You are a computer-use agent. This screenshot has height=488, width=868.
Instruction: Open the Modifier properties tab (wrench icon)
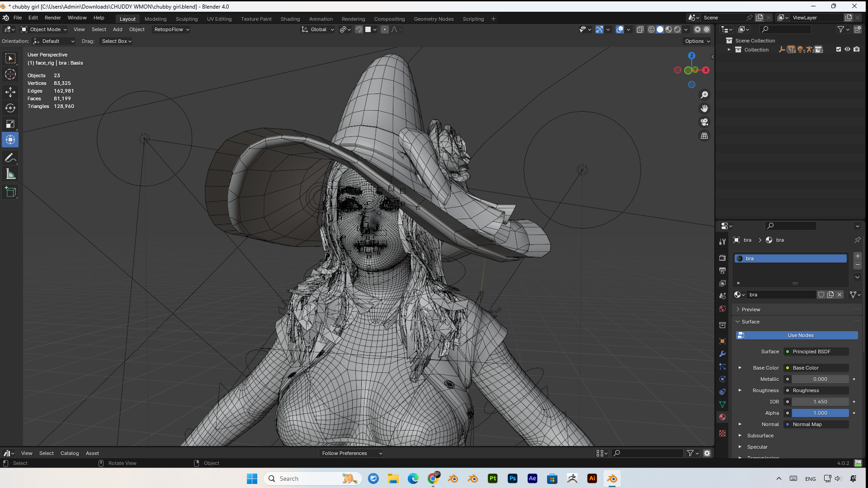(722, 354)
